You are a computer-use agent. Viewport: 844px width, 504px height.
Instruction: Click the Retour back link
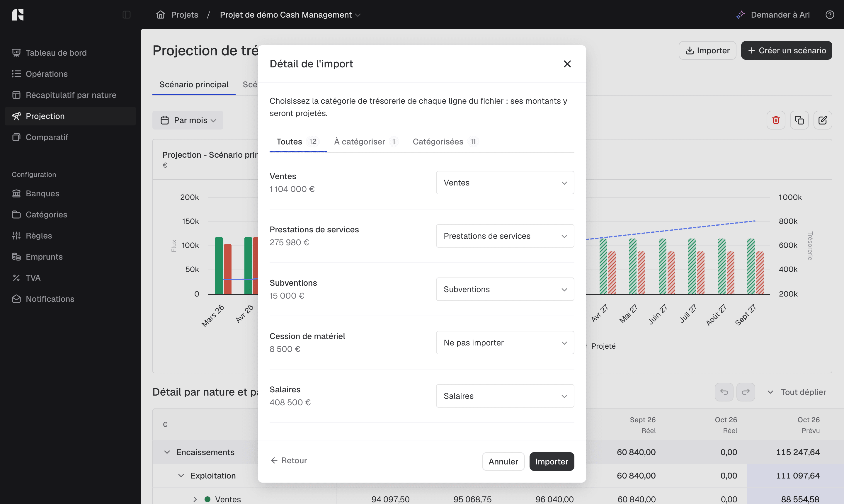coord(288,461)
